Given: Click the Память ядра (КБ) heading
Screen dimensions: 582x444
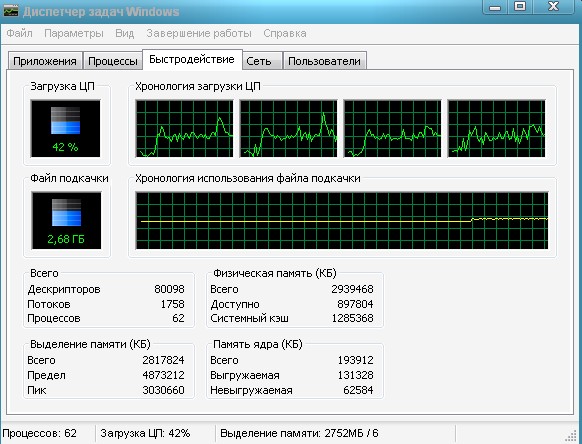Looking at the screenshot, I should point(258,344).
